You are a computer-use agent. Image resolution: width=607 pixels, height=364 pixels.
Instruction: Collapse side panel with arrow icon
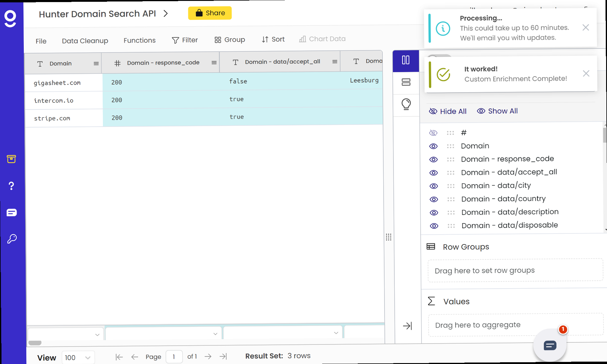tap(407, 326)
